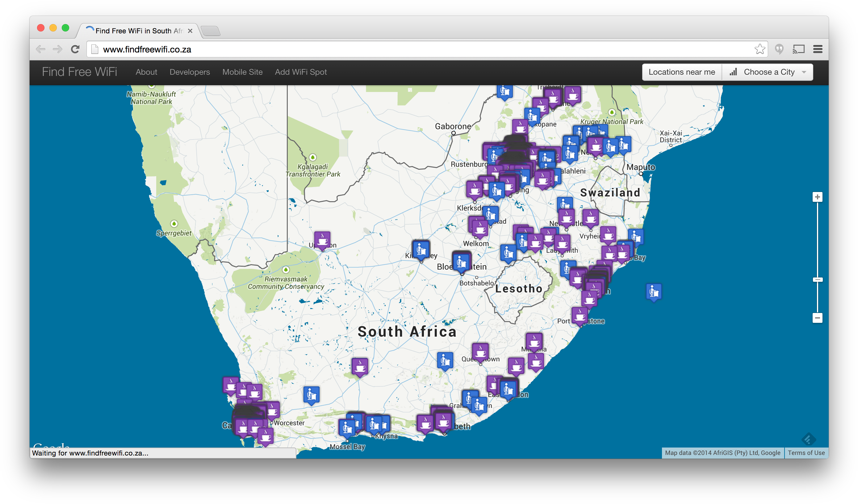Viewport: 858px width, 504px height.
Task: Open the Developers nav link
Action: [x=190, y=72]
